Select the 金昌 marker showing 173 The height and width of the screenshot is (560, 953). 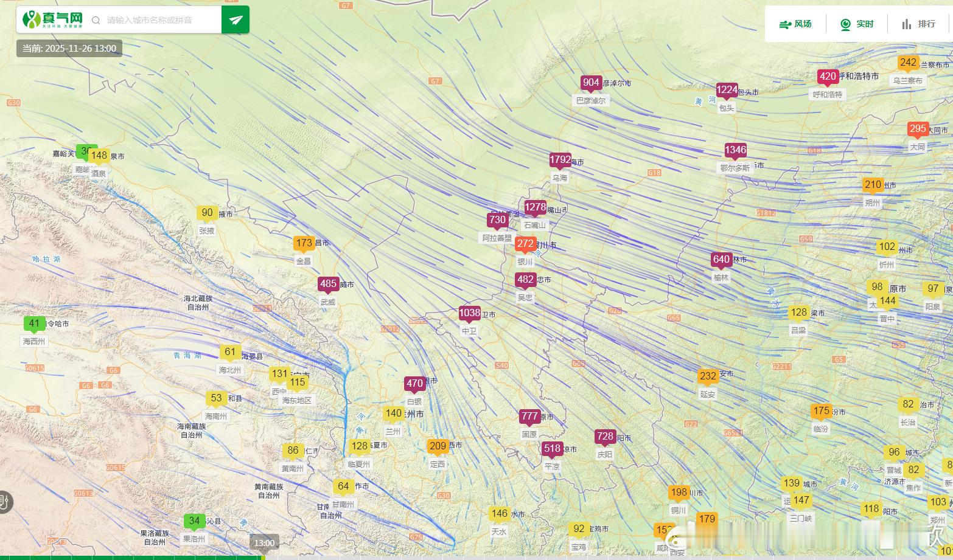tap(304, 243)
